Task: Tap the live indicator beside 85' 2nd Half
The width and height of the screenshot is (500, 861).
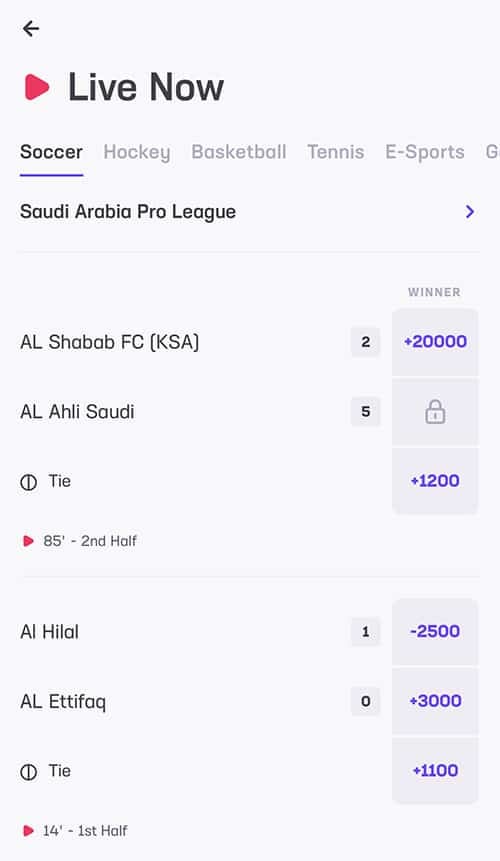Action: point(28,541)
